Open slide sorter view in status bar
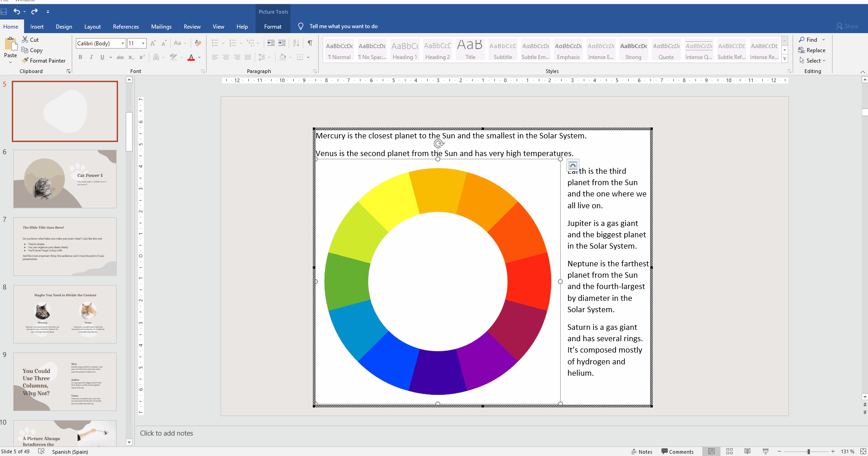This screenshot has height=456, width=868. pos(730,451)
